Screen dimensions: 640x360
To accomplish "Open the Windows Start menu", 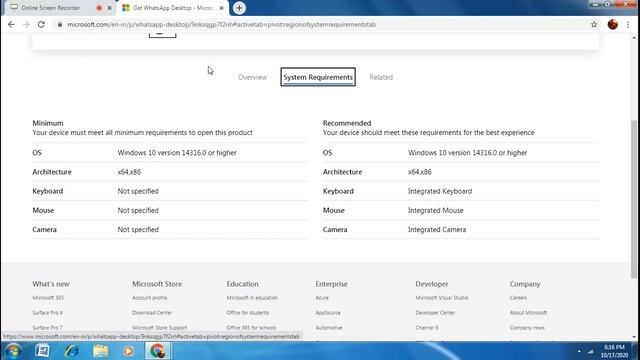I will [13, 351].
